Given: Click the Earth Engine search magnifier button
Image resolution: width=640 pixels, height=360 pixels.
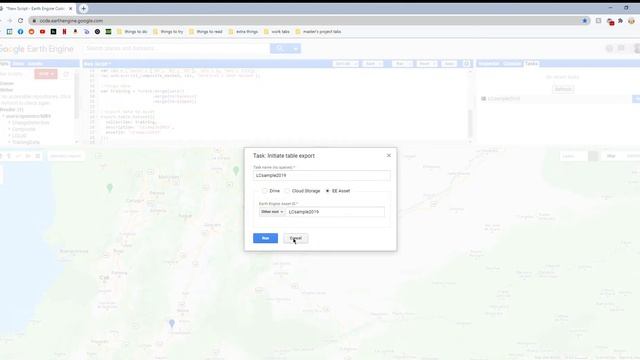Looking at the screenshot, I should point(280,49).
